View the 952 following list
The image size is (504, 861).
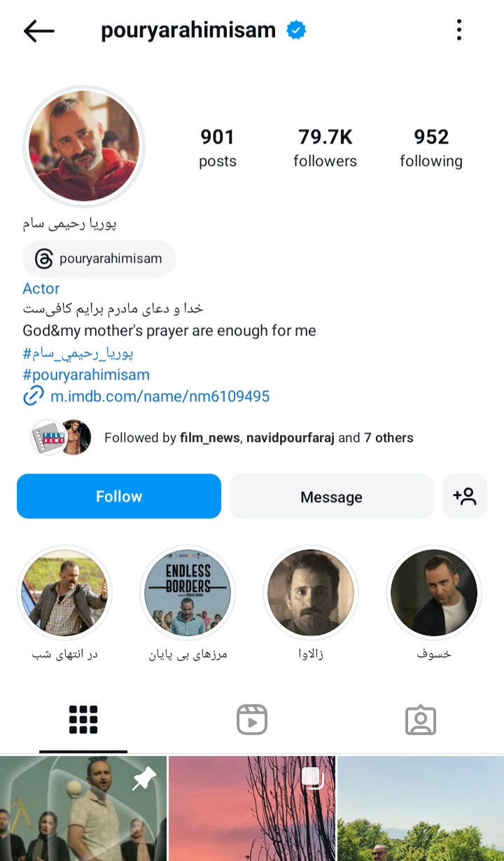click(x=431, y=148)
